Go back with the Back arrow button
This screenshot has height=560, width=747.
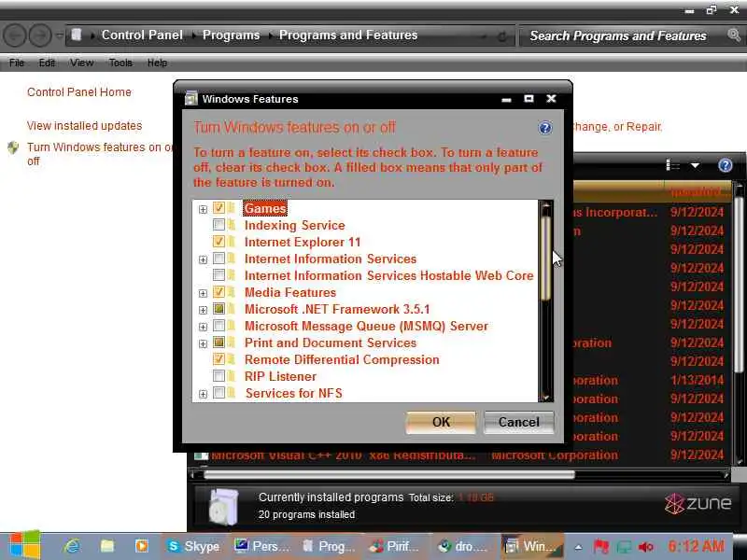tap(15, 35)
